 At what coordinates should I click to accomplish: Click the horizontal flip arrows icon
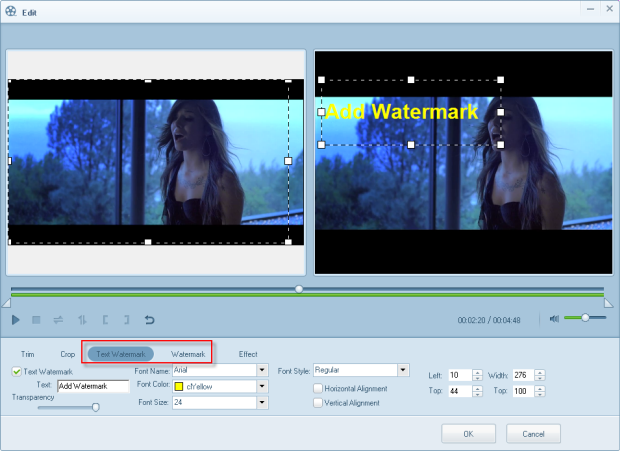(59, 320)
